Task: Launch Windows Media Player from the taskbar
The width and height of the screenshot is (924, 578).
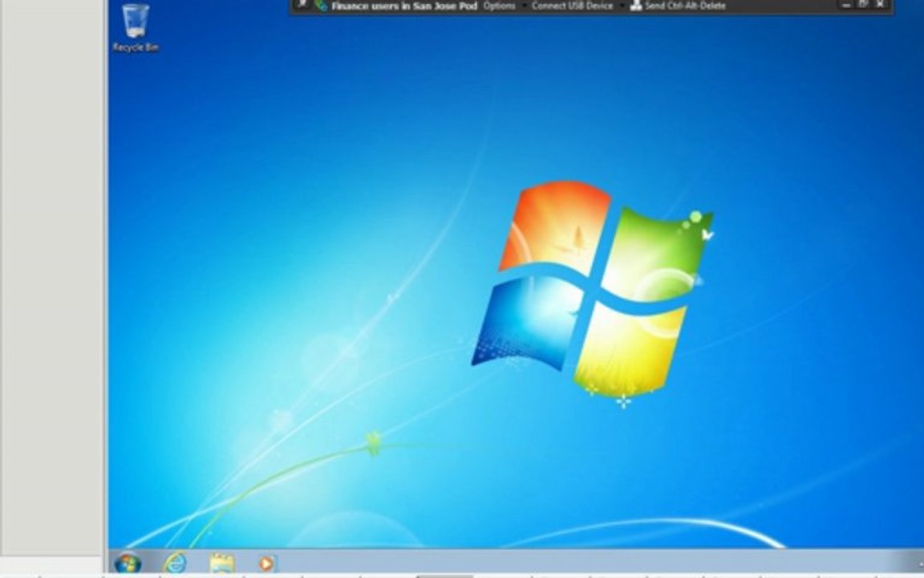Action: (266, 564)
